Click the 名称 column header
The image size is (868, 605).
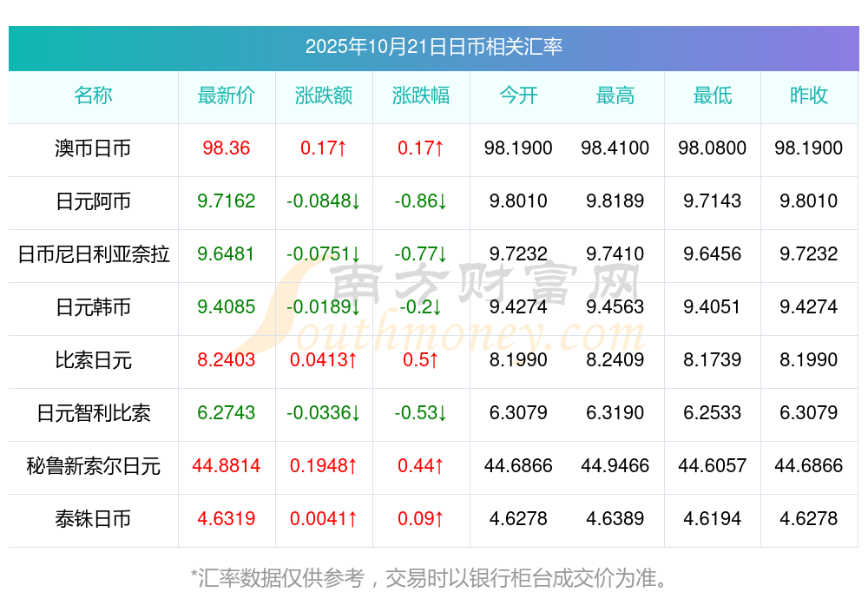pos(93,95)
